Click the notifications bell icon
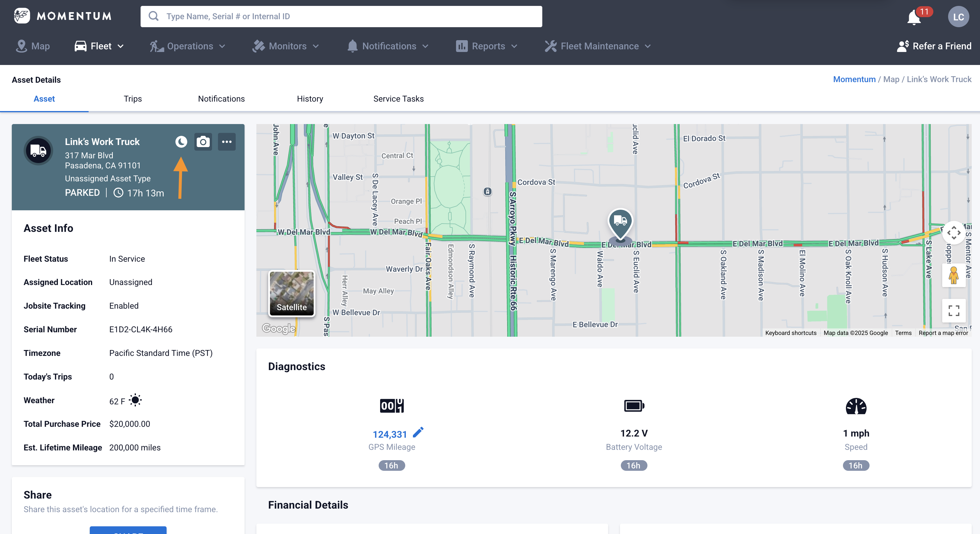 914,17
